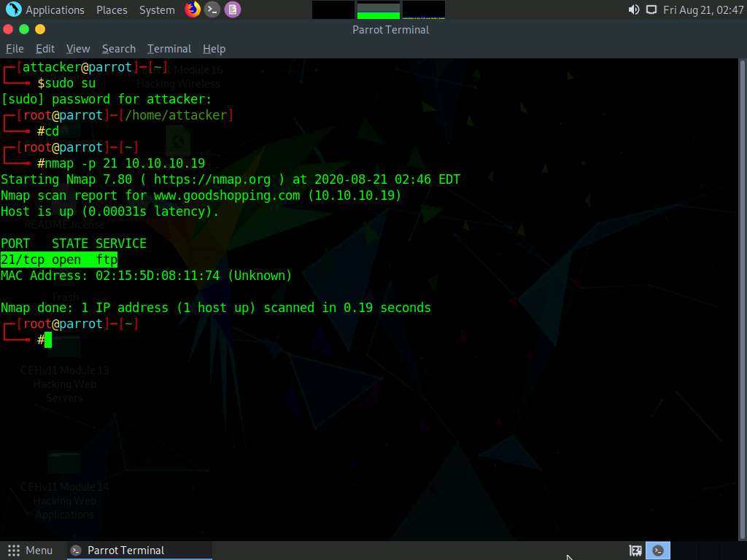Open the Search menu in terminal

[x=119, y=49]
